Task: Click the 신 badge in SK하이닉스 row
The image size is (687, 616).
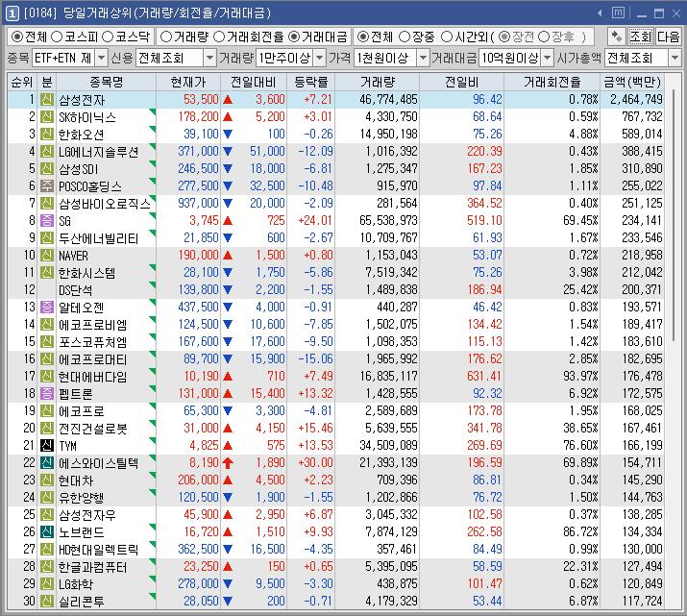Action: pos(47,116)
